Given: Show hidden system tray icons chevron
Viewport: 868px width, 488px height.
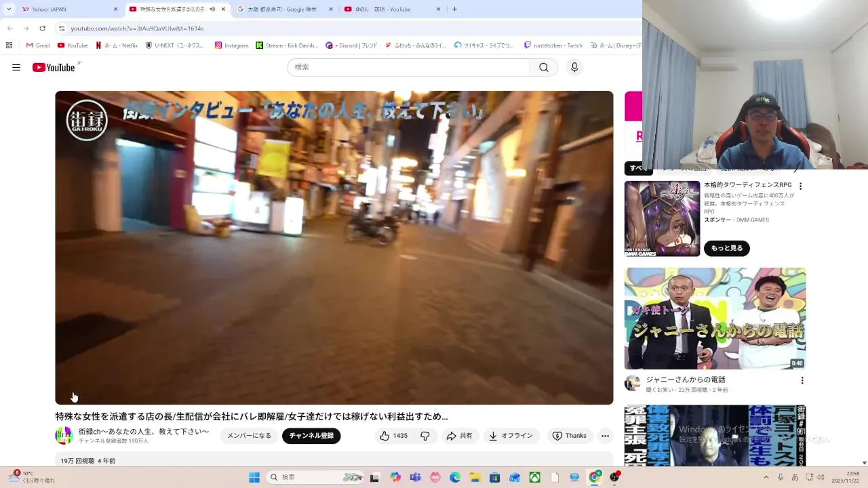Looking at the screenshot, I should [x=766, y=477].
